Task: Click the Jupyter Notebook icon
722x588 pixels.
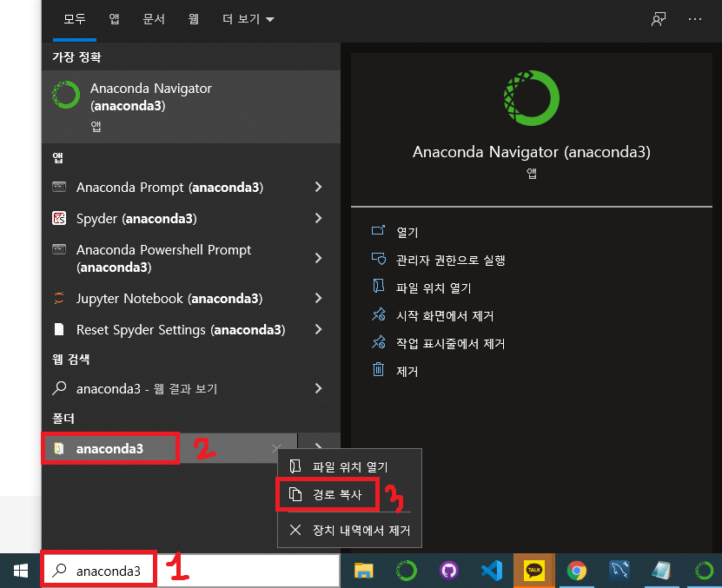Action: (59, 298)
